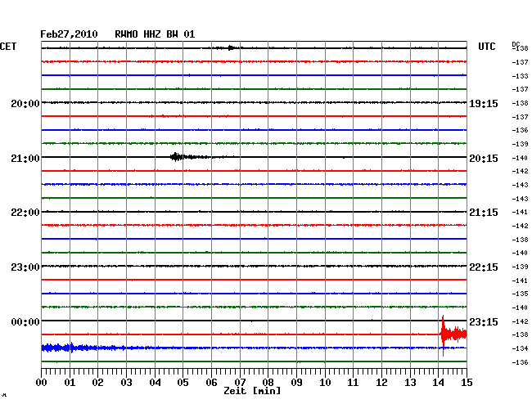The height and width of the screenshot is (404, 532).
Task: Click the 23:15 UTC time label
Action: tap(484, 321)
